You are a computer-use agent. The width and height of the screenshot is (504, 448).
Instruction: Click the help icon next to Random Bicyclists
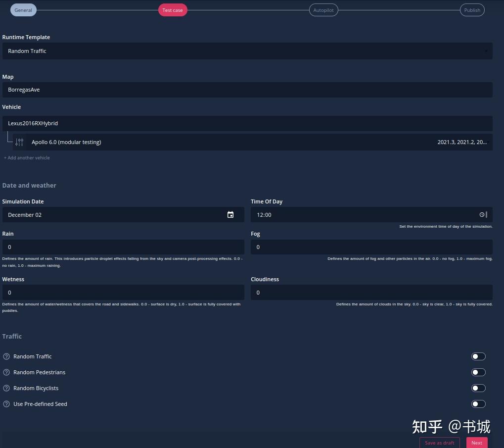click(6, 388)
